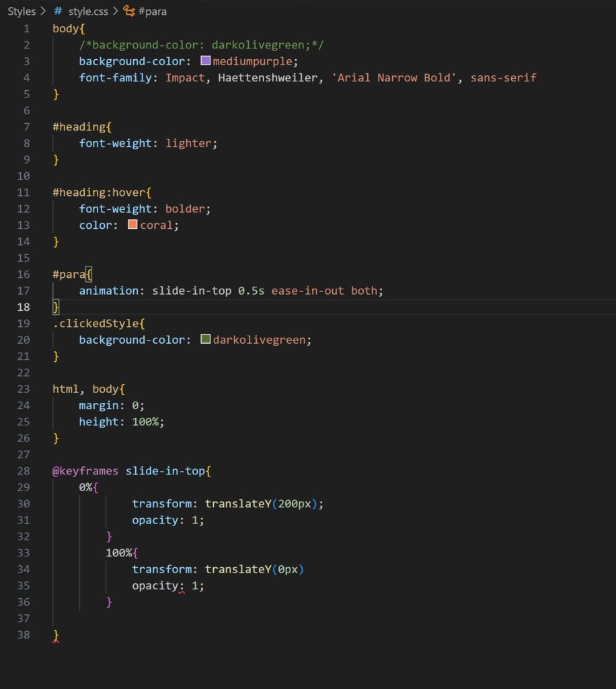Open the mediumpurple color swatch picker
The height and width of the screenshot is (689, 616).
pos(206,61)
